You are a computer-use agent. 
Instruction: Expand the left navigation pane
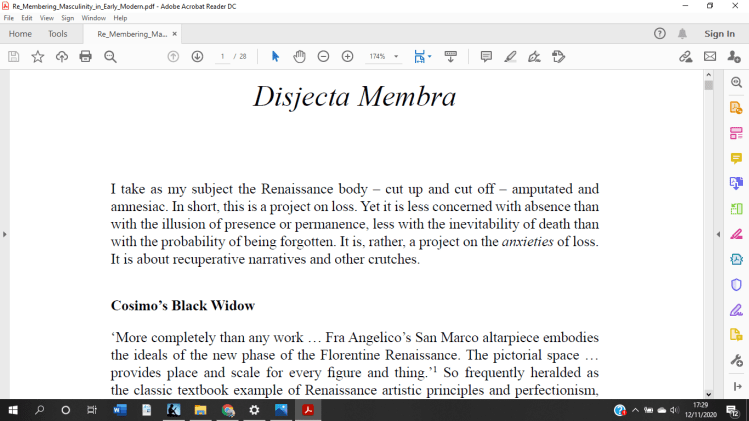(5, 234)
